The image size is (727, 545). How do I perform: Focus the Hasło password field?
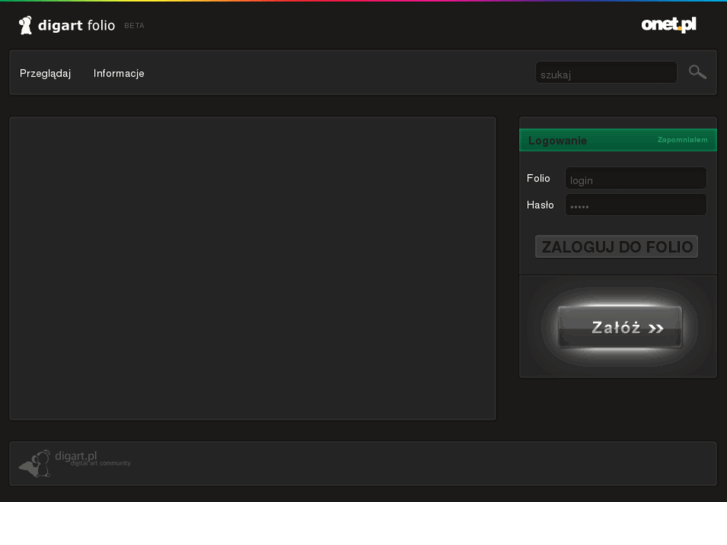pos(636,205)
